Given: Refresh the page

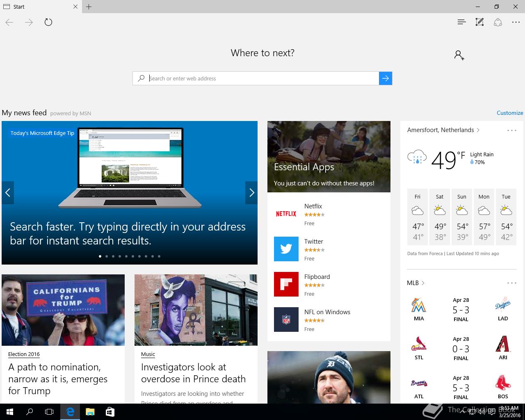Looking at the screenshot, I should click(x=48, y=23).
